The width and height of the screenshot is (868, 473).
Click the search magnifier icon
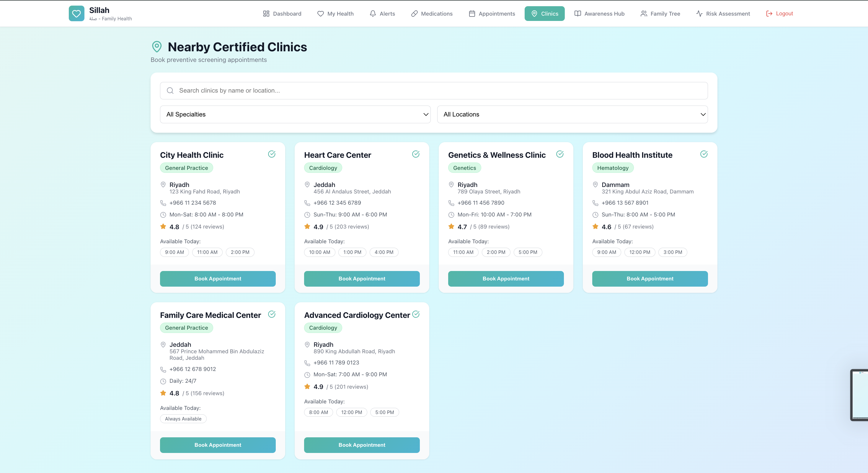[x=170, y=91]
